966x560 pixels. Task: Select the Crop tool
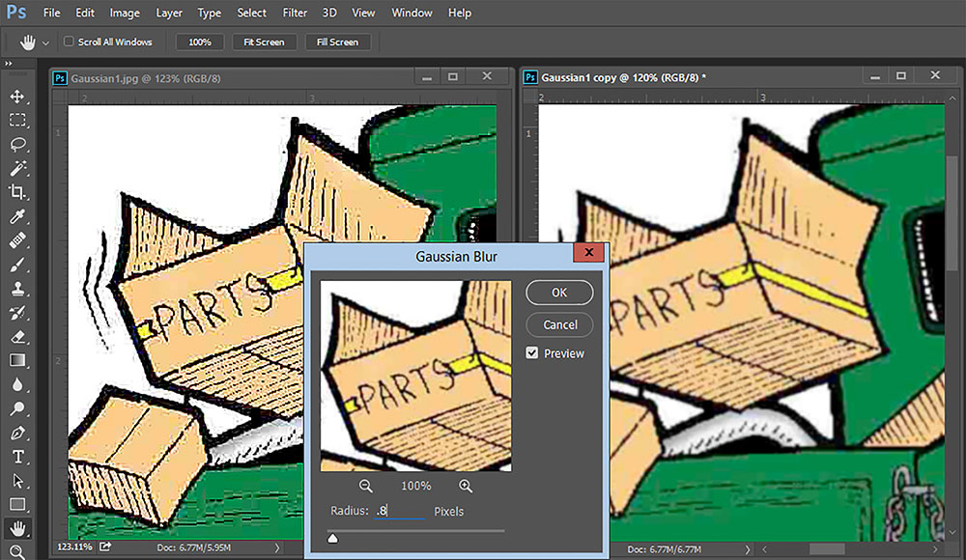pos(17,192)
